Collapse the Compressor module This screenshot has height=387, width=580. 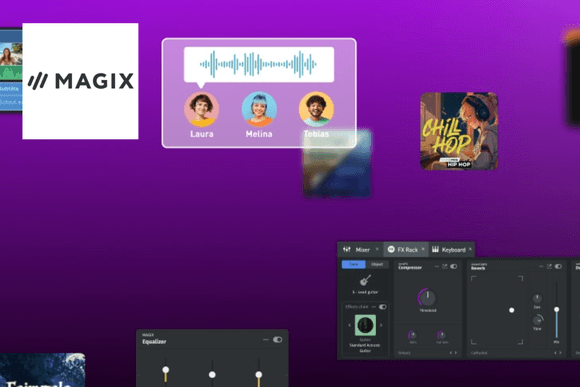437,266
